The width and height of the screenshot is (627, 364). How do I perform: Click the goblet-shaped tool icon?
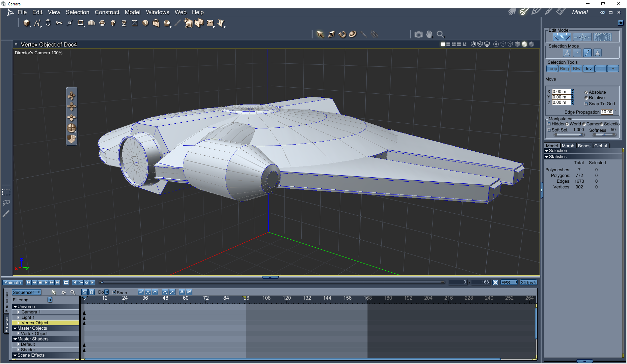tap(124, 23)
